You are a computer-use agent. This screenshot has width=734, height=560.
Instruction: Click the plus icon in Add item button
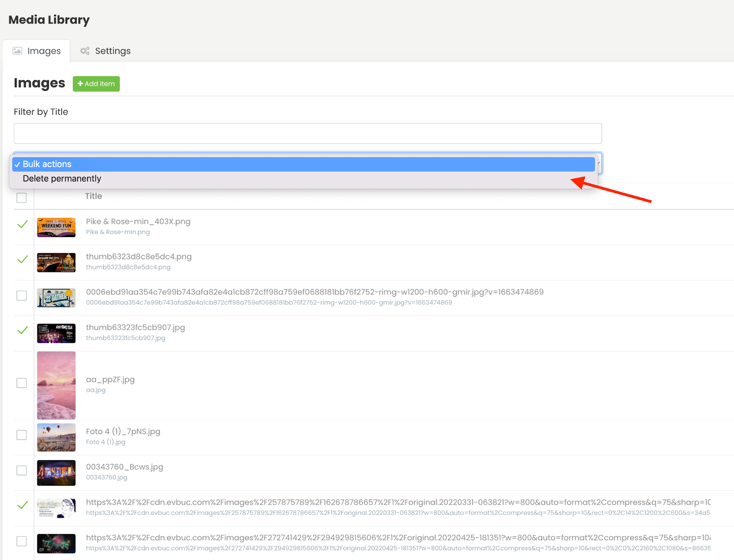pyautogui.click(x=81, y=83)
